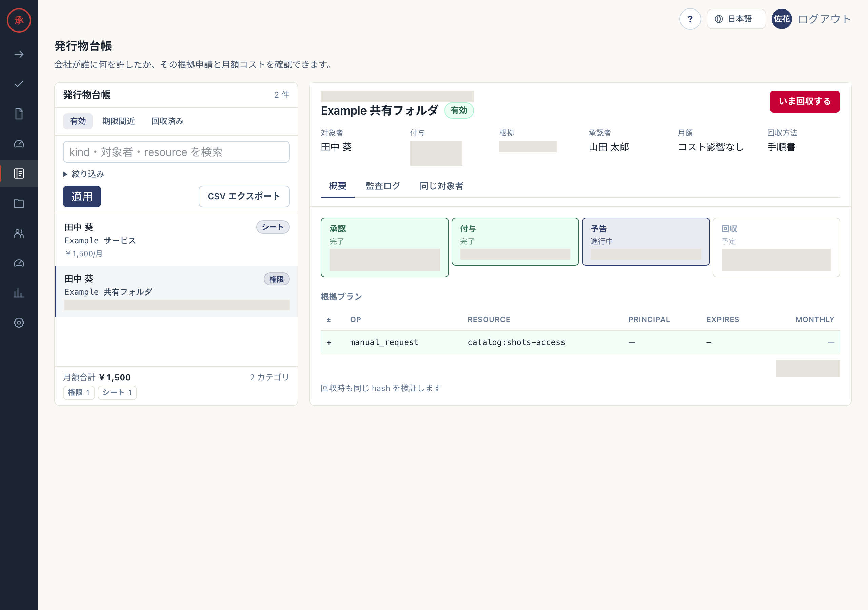Click the approver name 山田 太郎
The height and width of the screenshot is (610, 868).
609,147
